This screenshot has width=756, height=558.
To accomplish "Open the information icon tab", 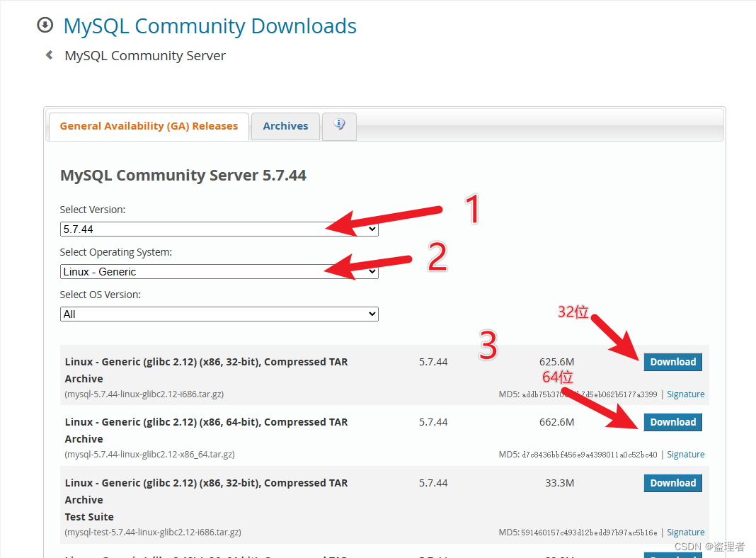I will (x=340, y=125).
